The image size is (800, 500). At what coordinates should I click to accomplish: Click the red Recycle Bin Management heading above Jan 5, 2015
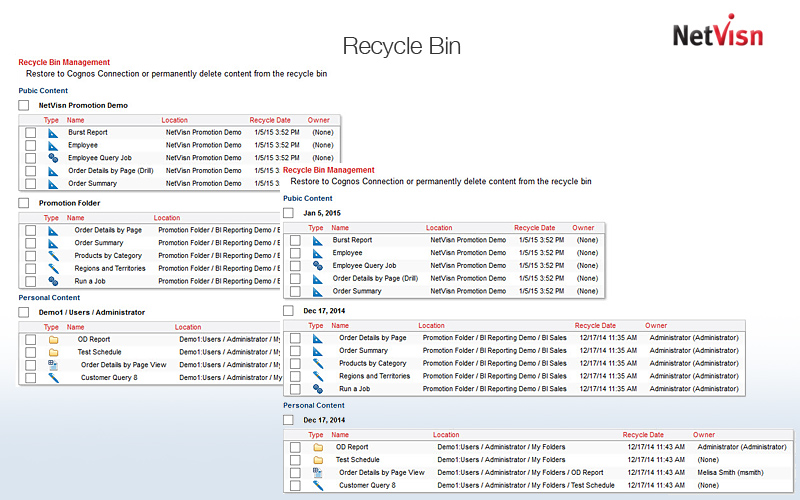pyautogui.click(x=329, y=170)
